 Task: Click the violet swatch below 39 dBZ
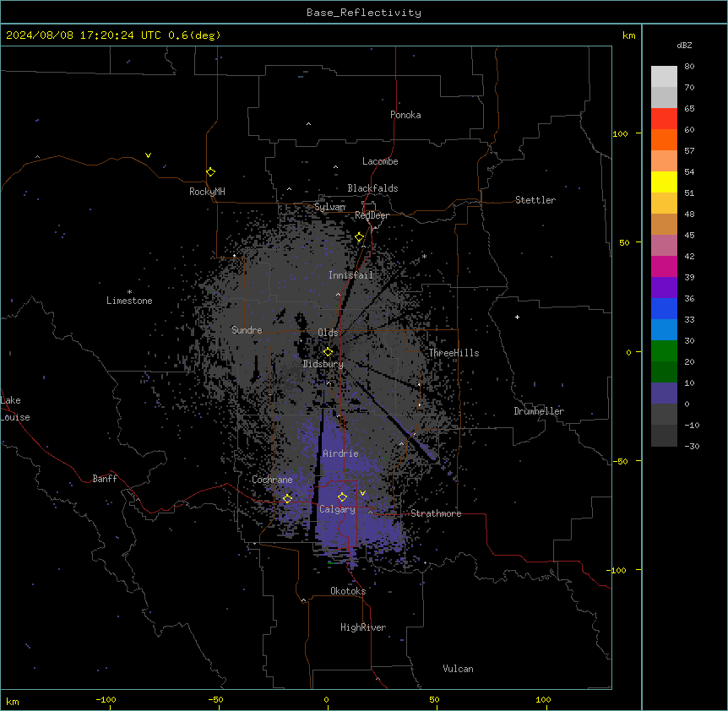[x=664, y=288]
